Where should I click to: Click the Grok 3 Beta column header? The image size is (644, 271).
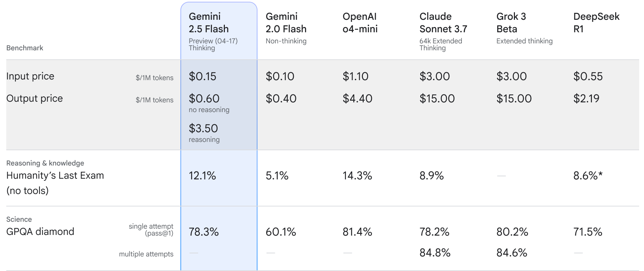(511, 23)
